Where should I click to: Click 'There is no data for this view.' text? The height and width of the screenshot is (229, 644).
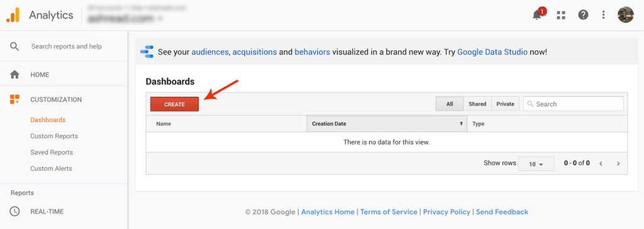click(x=387, y=142)
